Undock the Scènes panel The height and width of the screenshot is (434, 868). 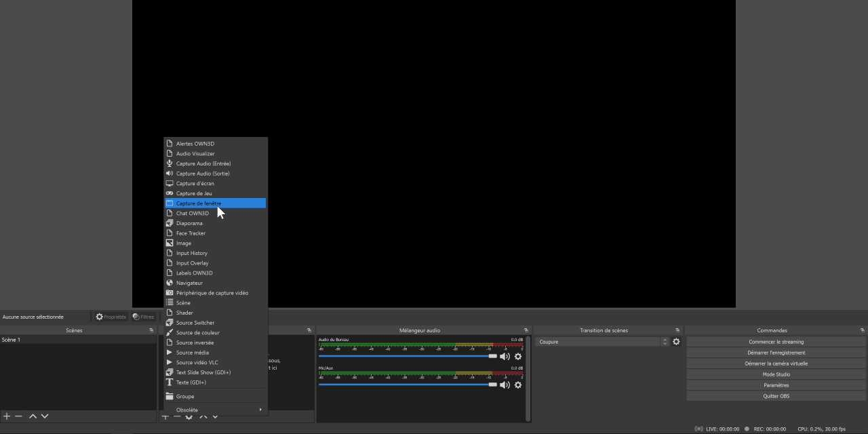click(151, 330)
